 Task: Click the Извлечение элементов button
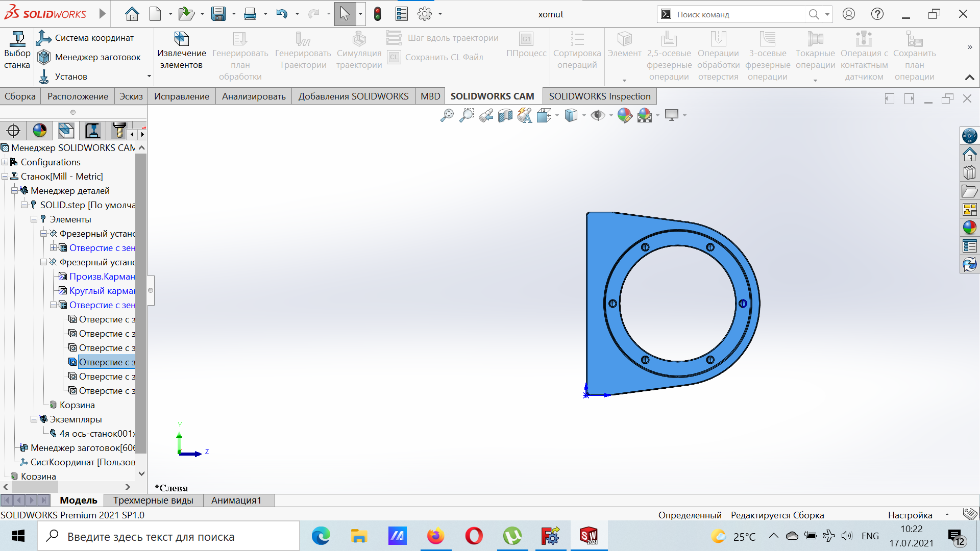point(181,51)
